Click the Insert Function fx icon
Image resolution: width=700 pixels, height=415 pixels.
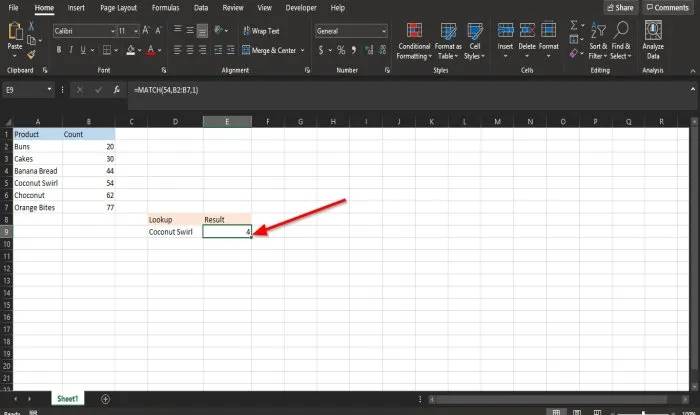point(117,90)
